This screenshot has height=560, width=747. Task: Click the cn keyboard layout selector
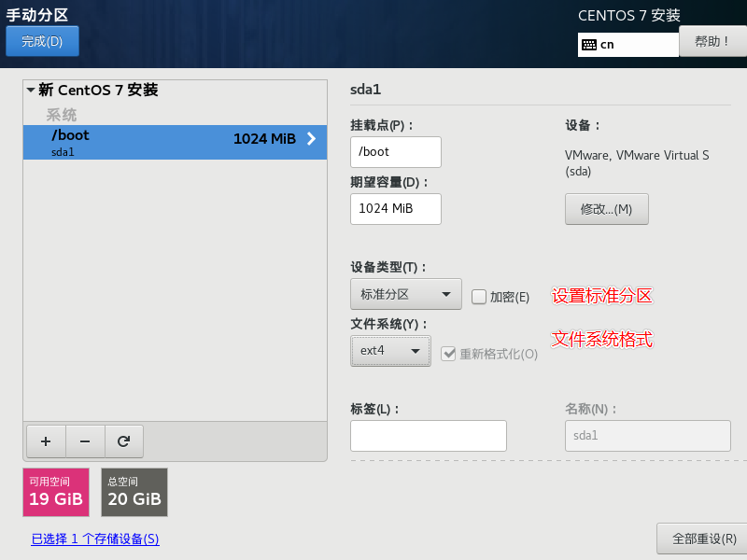pos(627,45)
